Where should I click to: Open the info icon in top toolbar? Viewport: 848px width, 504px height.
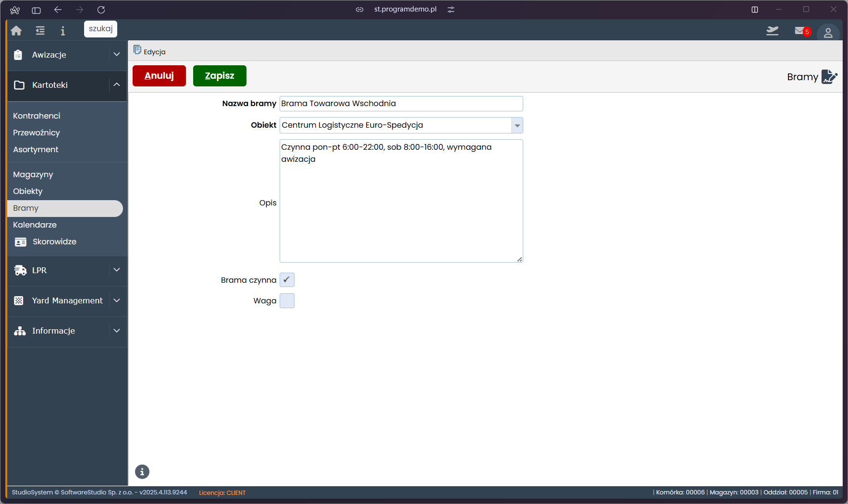[x=62, y=31]
